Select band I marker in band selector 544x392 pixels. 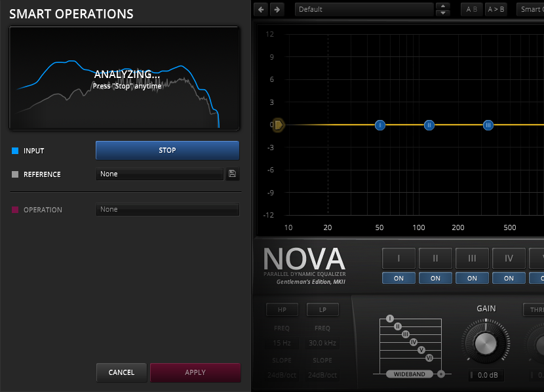click(390, 319)
